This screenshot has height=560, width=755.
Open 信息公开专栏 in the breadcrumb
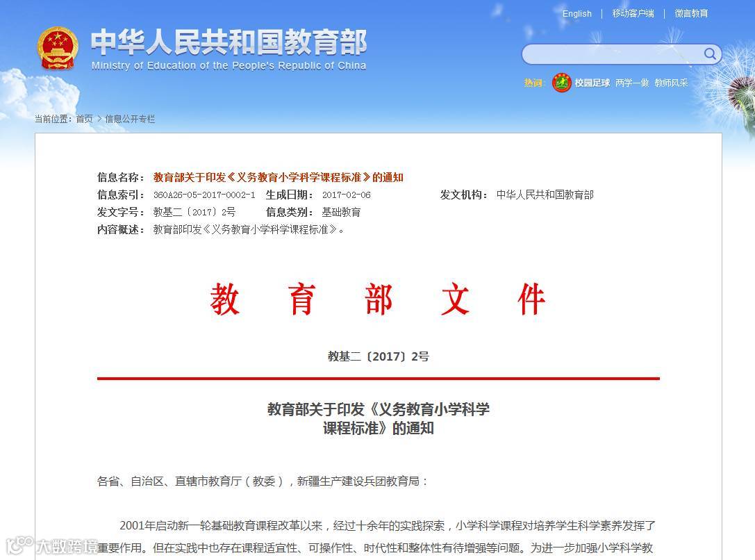click(x=130, y=119)
